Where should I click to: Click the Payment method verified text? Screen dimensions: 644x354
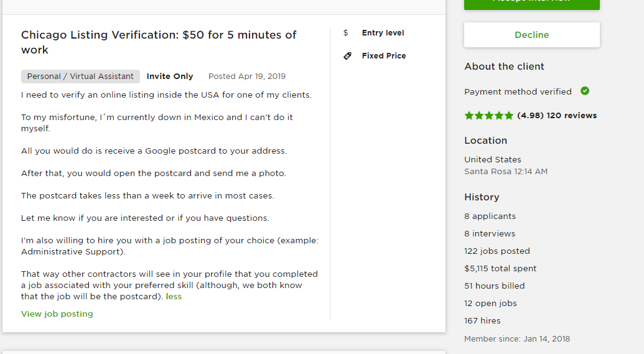518,91
